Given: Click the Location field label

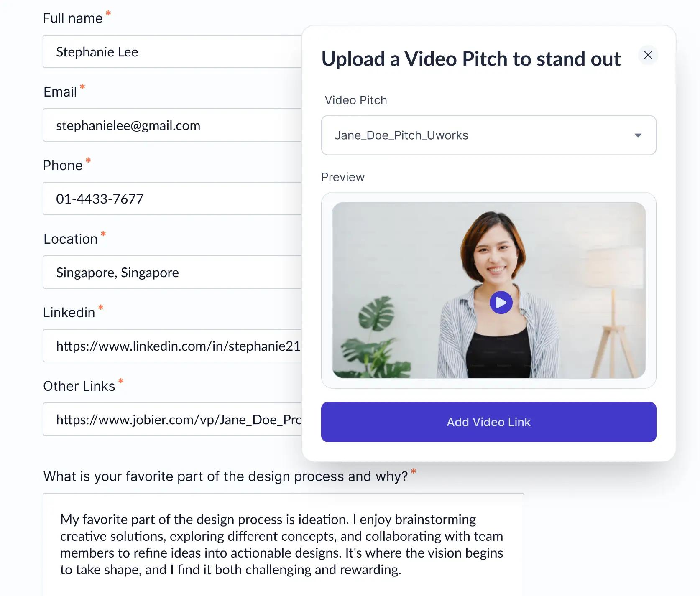Looking at the screenshot, I should (x=71, y=239).
